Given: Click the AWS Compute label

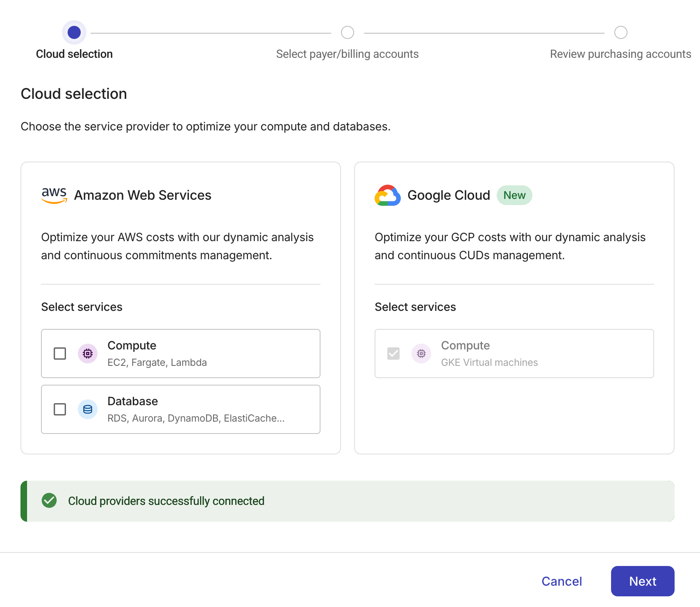Looking at the screenshot, I should [132, 346].
